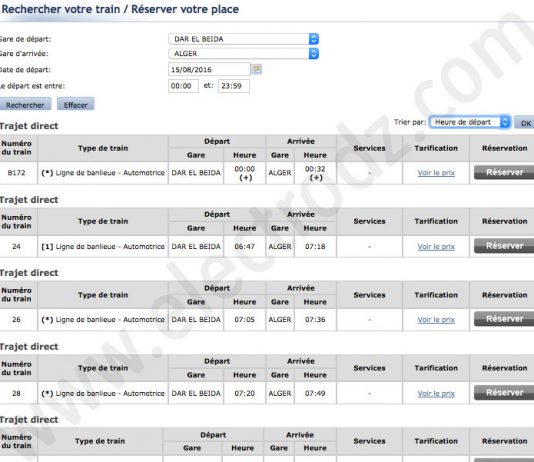This screenshot has height=462, width=534.
Task: Click the train number 24 cell
Action: coord(16,246)
